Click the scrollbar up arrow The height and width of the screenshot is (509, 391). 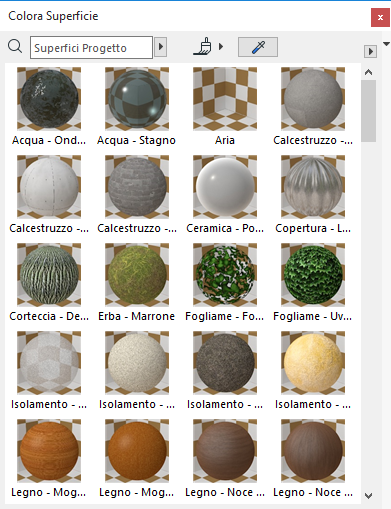(x=369, y=72)
